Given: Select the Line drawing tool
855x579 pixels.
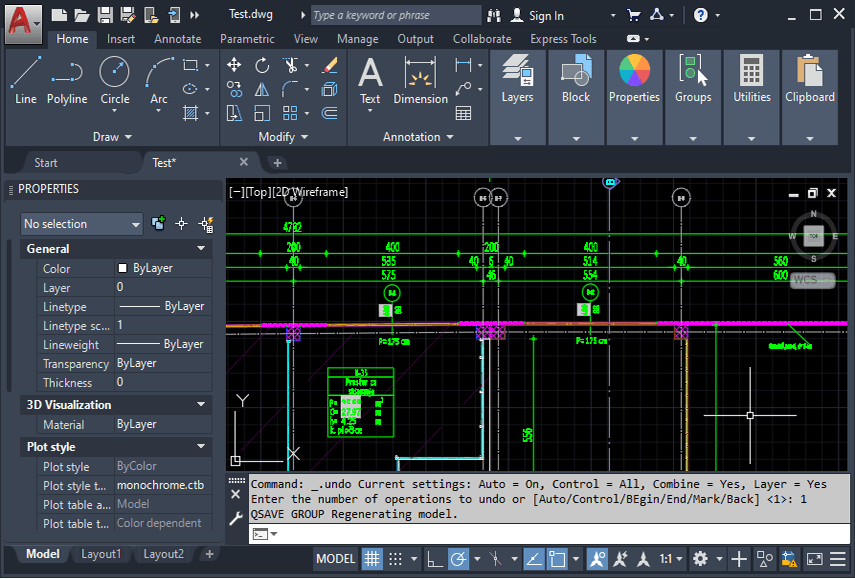Looking at the screenshot, I should 25,71.
